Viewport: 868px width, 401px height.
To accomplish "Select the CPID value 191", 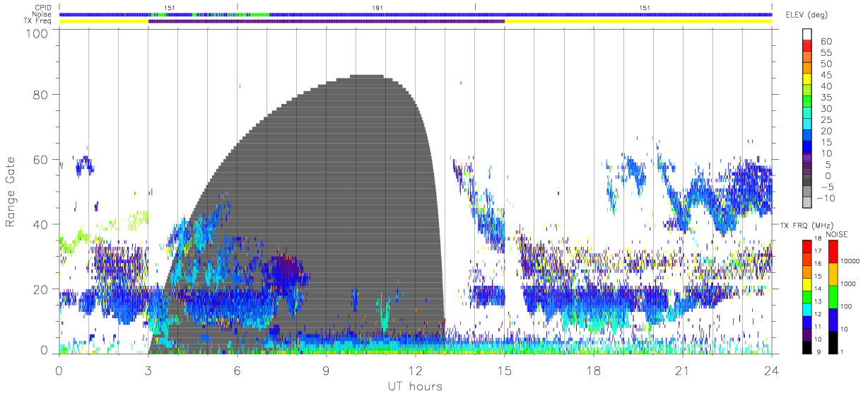I will pos(378,8).
